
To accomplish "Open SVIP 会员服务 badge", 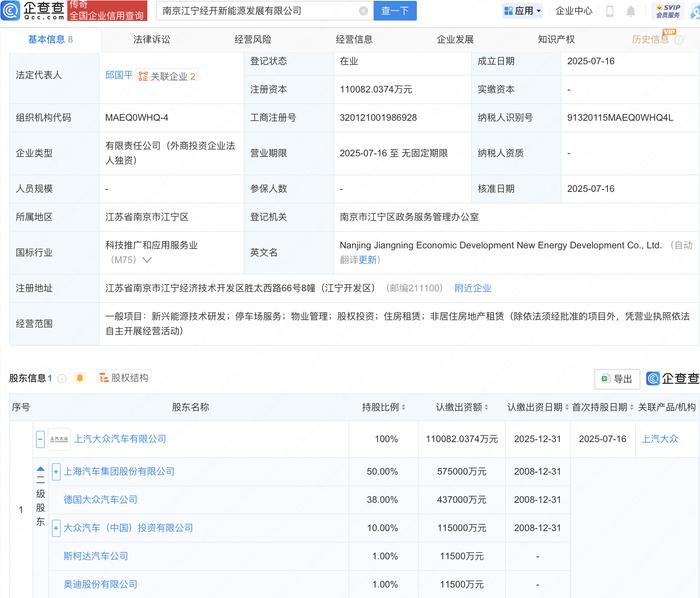I will pos(668,11).
